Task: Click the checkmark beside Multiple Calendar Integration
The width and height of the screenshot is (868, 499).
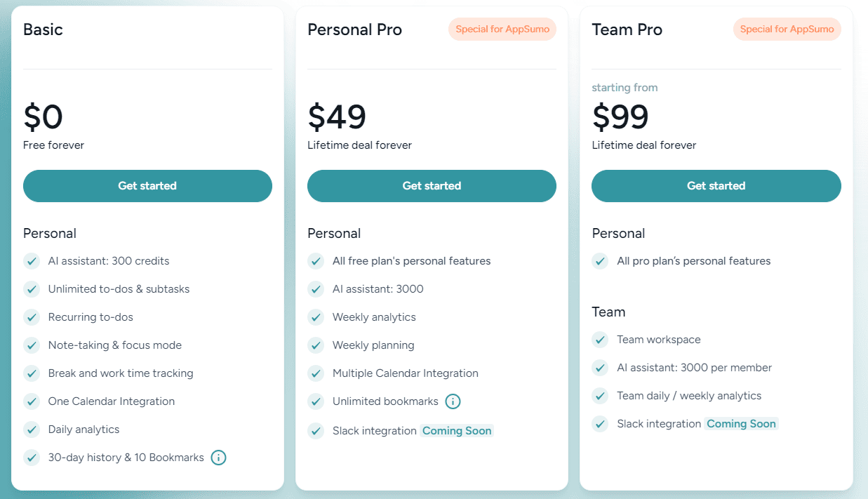Action: tap(316, 373)
